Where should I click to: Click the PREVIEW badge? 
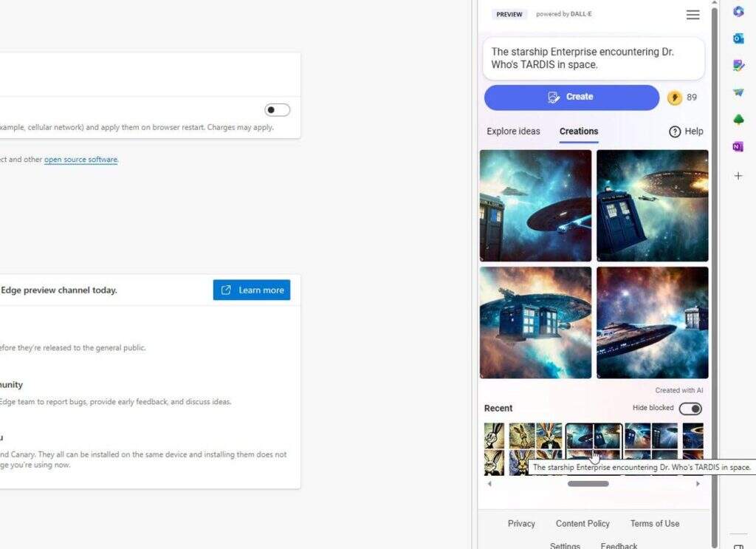tap(509, 15)
